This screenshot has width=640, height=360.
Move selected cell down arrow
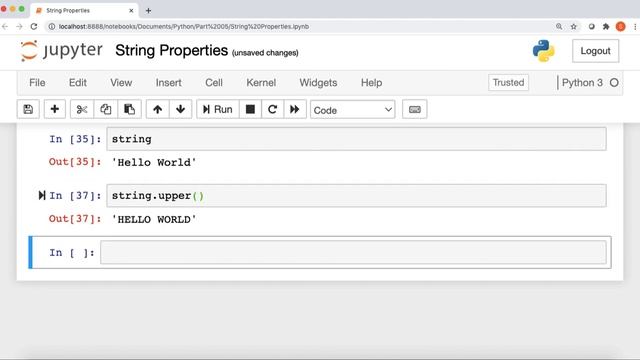click(x=180, y=109)
